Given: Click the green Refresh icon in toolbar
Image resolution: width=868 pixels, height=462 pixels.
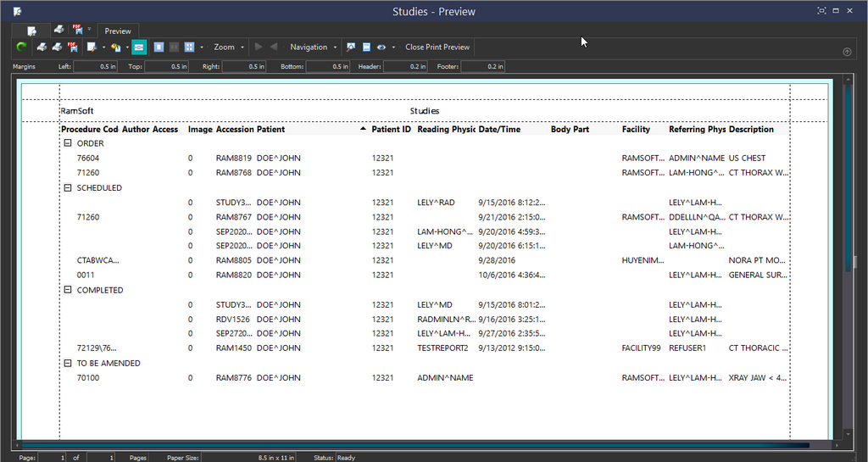Looking at the screenshot, I should (21, 47).
